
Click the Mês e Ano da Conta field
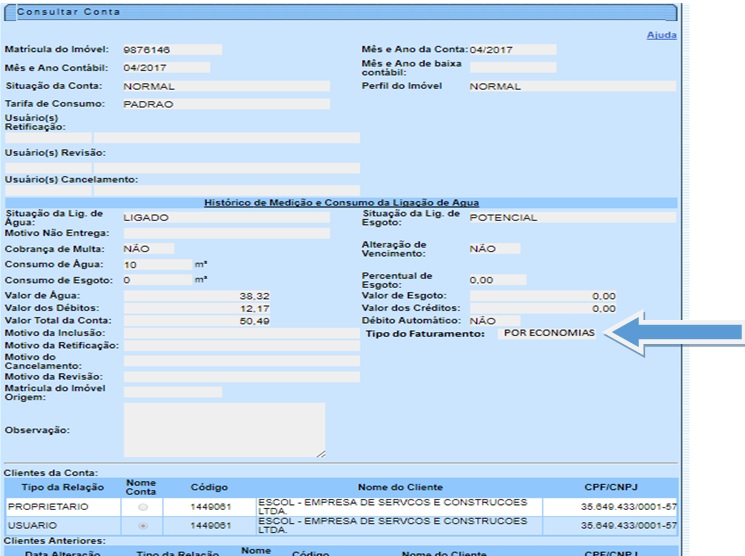510,49
